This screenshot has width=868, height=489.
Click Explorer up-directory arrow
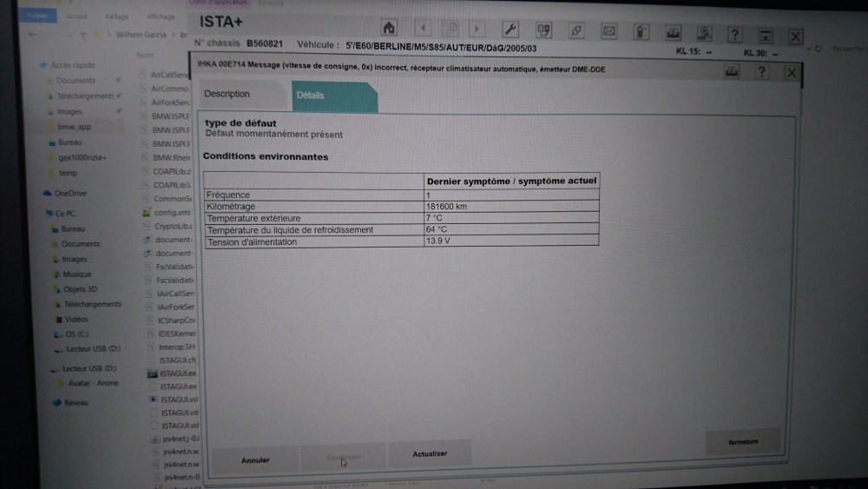pos(83,35)
